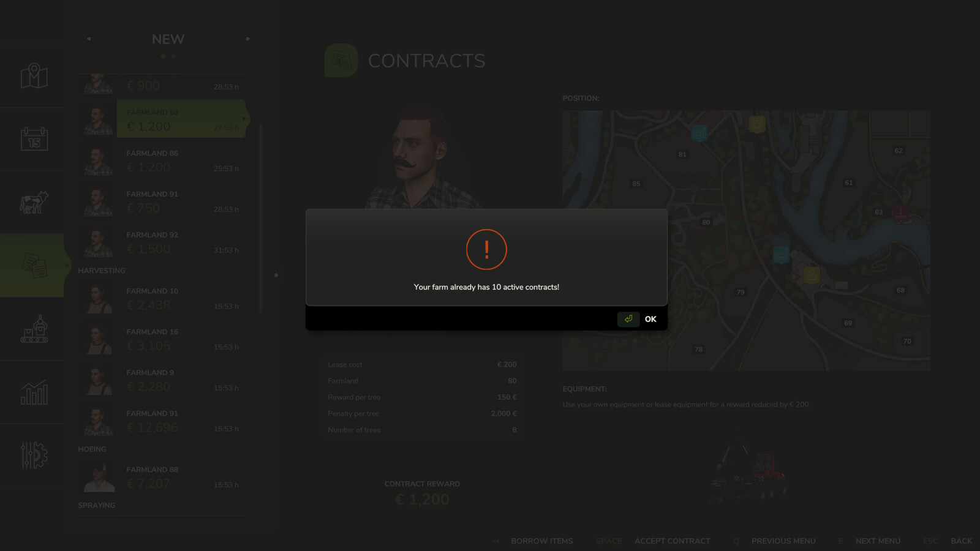Click the enter-key icon beside OK
The width and height of the screenshot is (980, 551).
click(x=628, y=319)
